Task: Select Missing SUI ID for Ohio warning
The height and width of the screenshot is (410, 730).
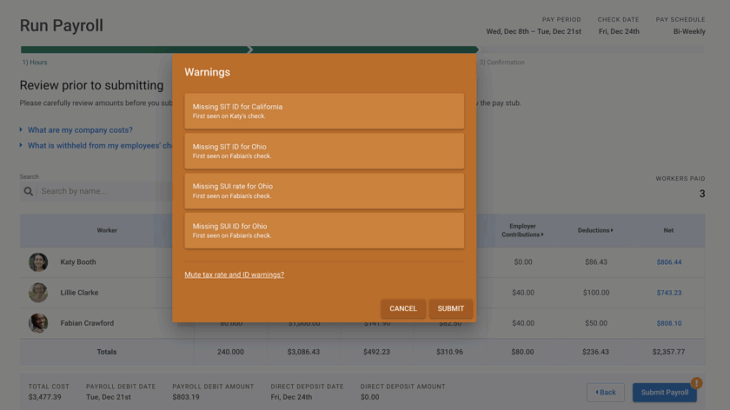Action: (324, 230)
